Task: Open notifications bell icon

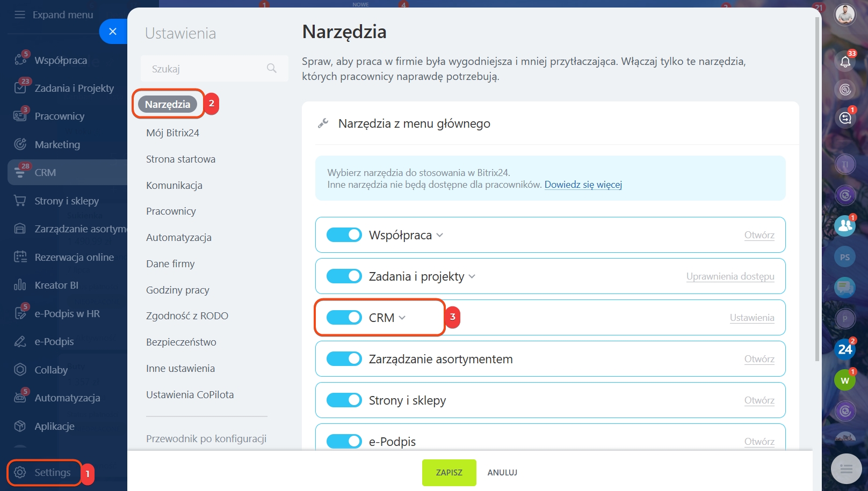Action: 845,61
